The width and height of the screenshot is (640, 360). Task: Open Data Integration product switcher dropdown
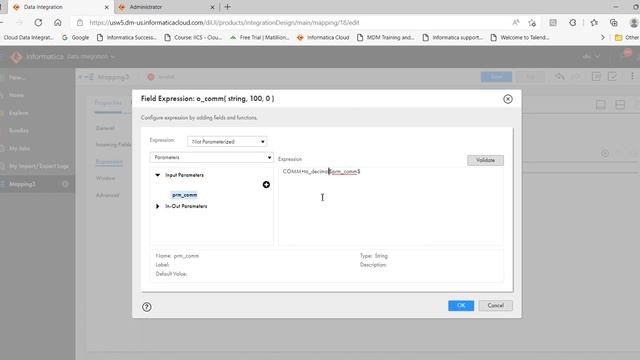point(91,57)
